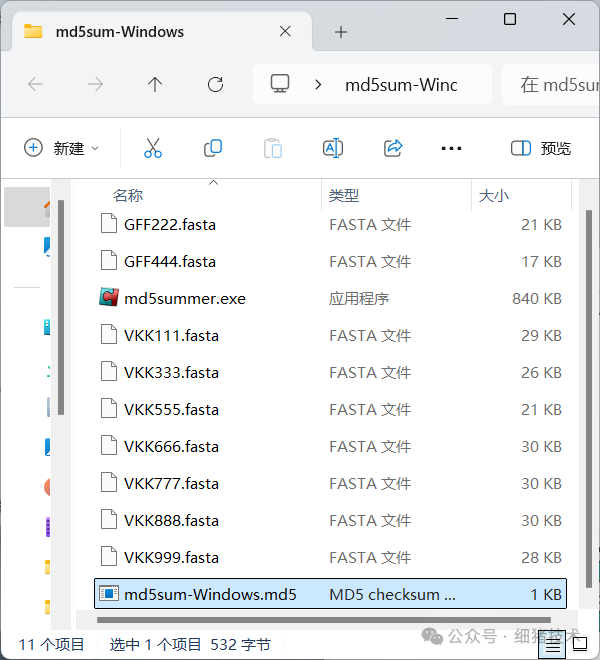Image resolution: width=600 pixels, height=660 pixels.
Task: Sort files by the 大小 column
Action: tap(494, 196)
